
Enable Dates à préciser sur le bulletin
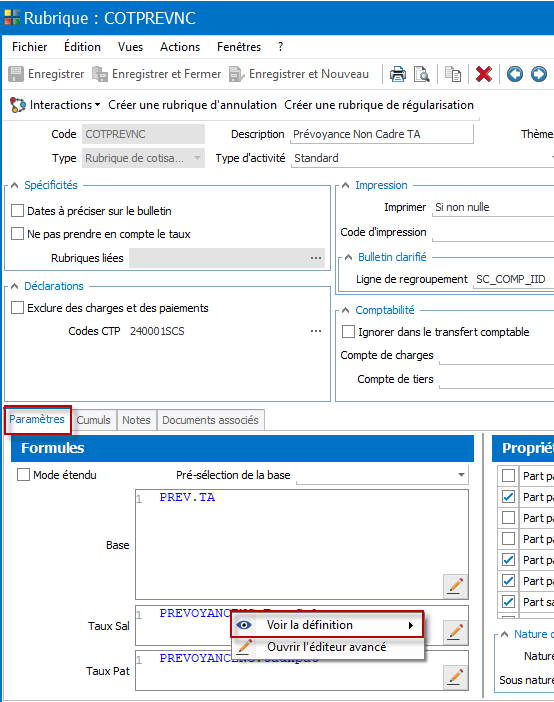tap(17, 210)
